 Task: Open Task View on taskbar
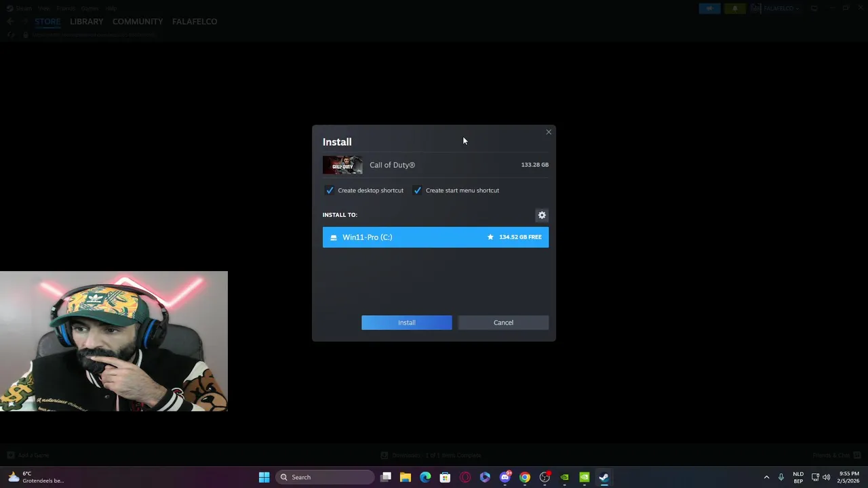(x=386, y=477)
